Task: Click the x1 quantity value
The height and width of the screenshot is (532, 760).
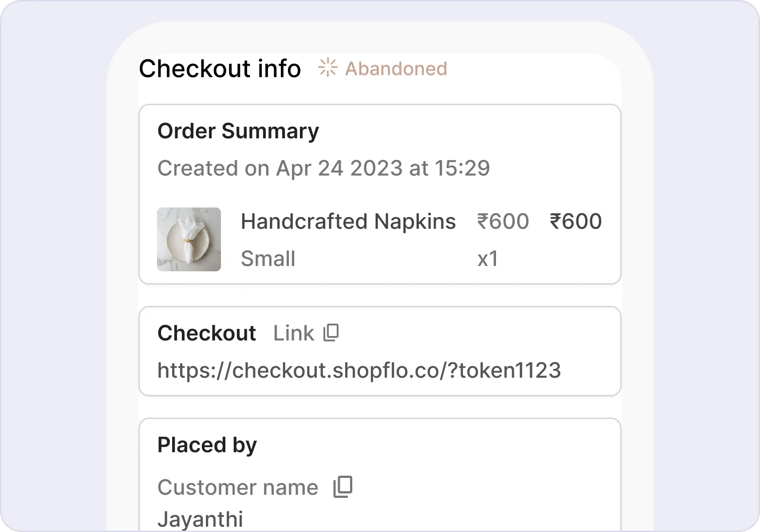Action: click(x=487, y=258)
